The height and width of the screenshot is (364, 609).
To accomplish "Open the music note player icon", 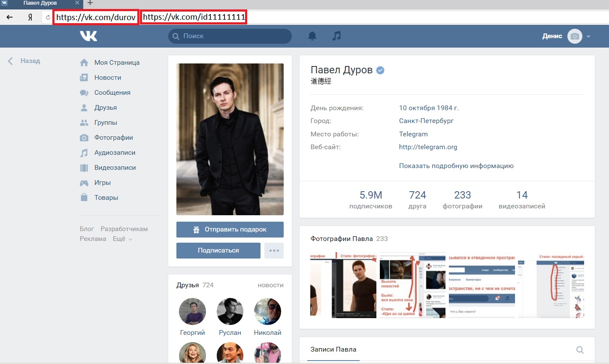I will [336, 36].
